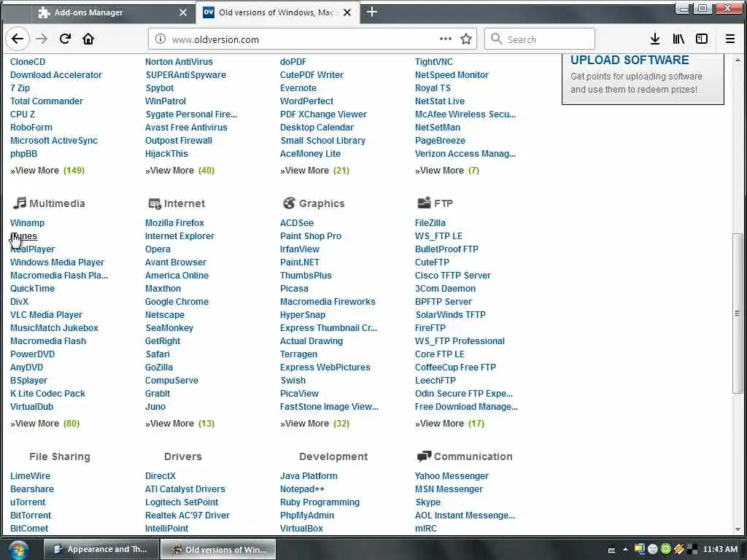Image resolution: width=747 pixels, height=560 pixels.
Task: Click the browser Back arrow button
Action: click(18, 39)
